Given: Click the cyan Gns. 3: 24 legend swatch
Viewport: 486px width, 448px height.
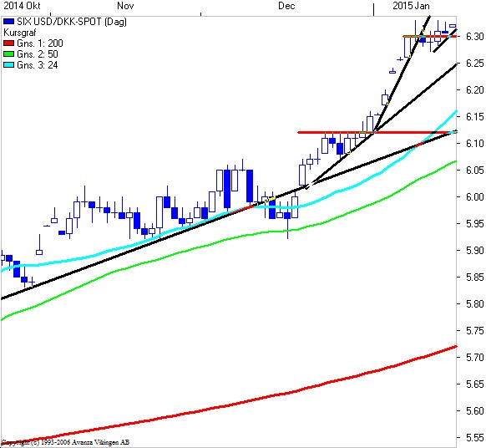Looking at the screenshot, I should pyautogui.click(x=8, y=65).
